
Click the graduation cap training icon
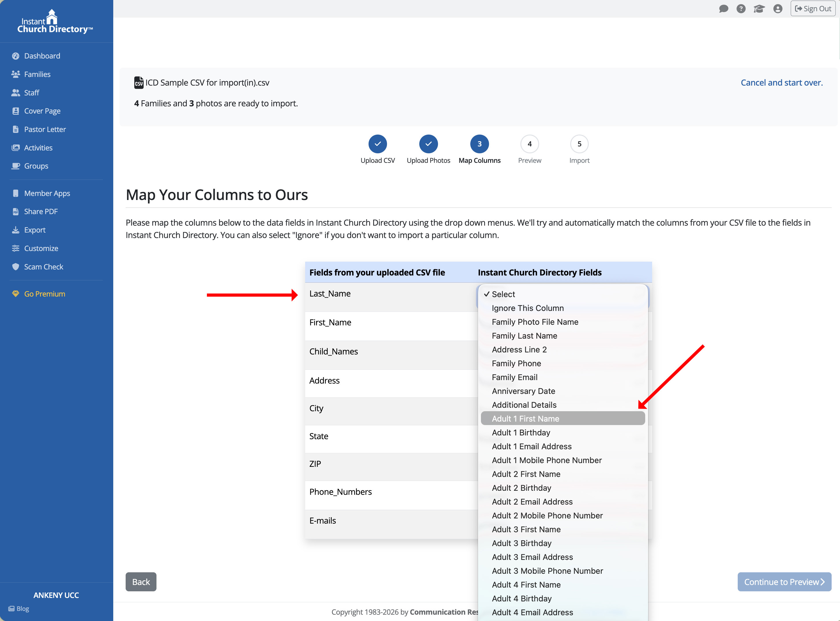coord(759,9)
